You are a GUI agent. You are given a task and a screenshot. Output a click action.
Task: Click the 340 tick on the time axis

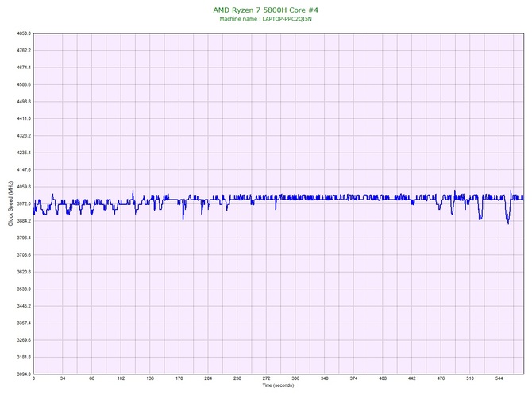point(325,378)
